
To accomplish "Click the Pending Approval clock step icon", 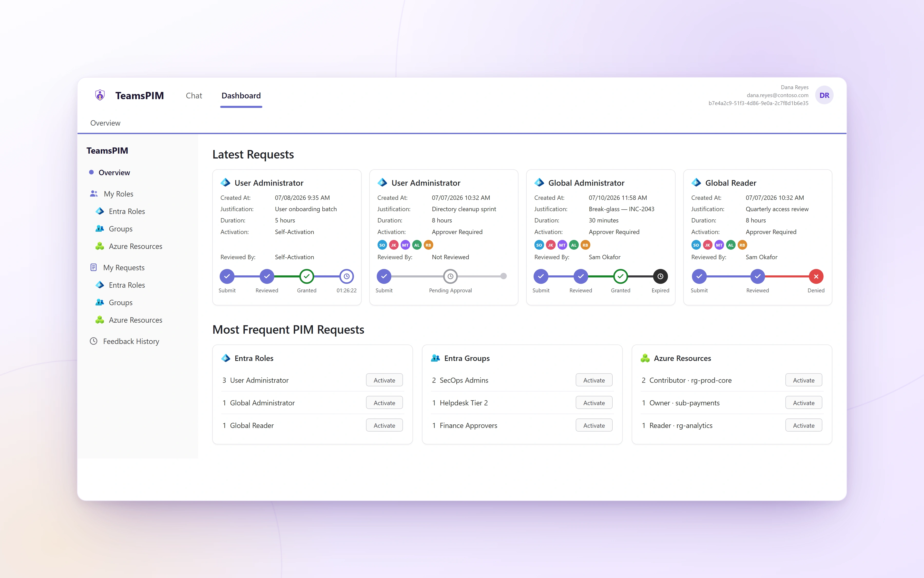I will [x=450, y=276].
